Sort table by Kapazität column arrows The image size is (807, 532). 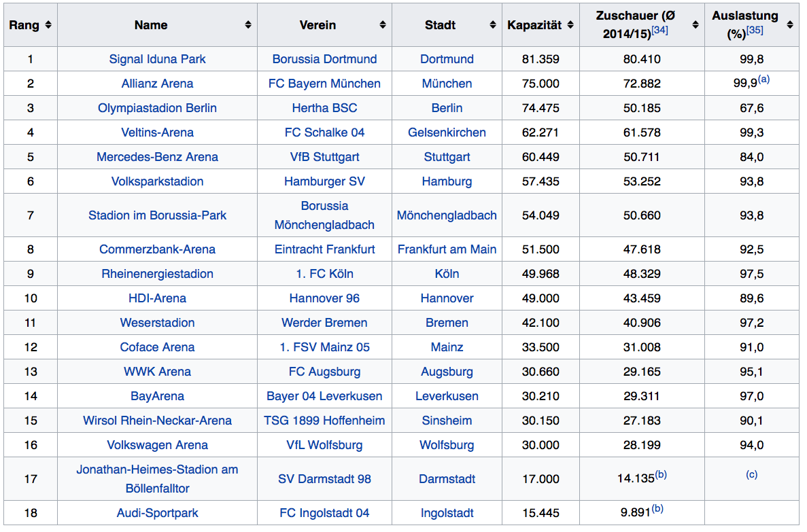[570, 24]
